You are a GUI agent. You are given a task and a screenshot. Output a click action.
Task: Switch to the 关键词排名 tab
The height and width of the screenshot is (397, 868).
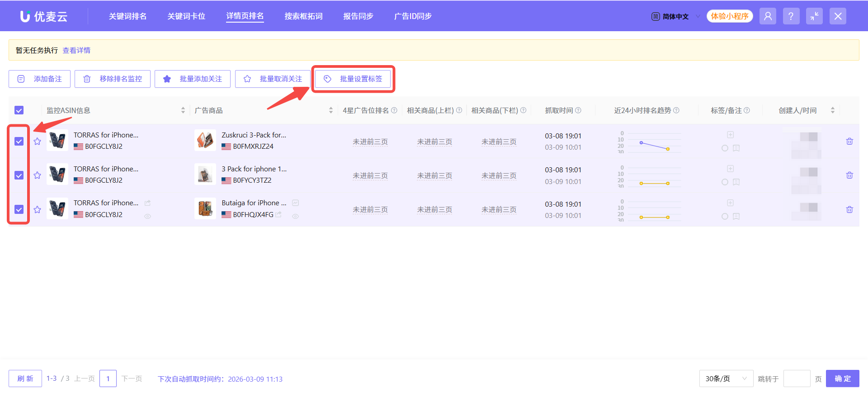click(127, 16)
